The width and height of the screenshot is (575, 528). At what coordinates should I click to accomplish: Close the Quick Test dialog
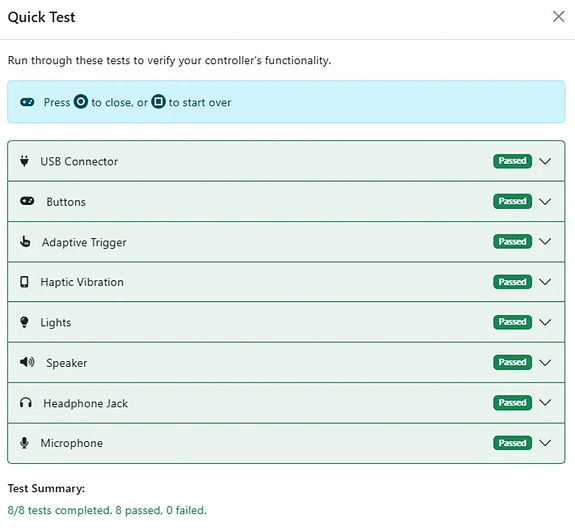point(558,16)
